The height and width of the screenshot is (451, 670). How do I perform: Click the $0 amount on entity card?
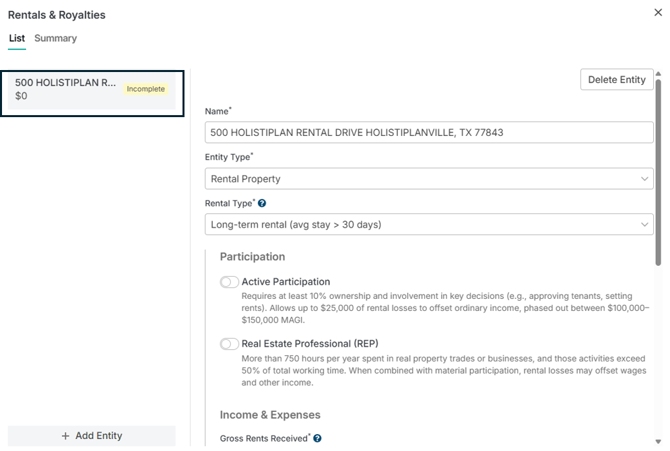click(21, 96)
